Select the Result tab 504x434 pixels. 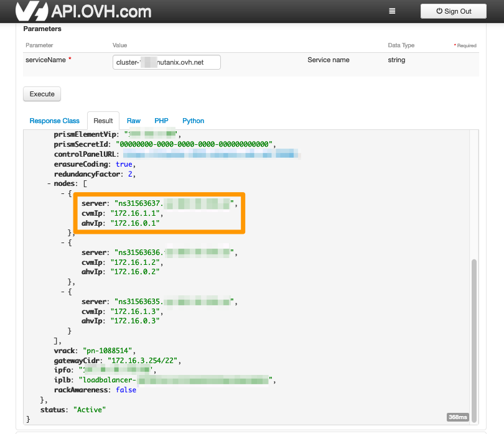coord(103,121)
